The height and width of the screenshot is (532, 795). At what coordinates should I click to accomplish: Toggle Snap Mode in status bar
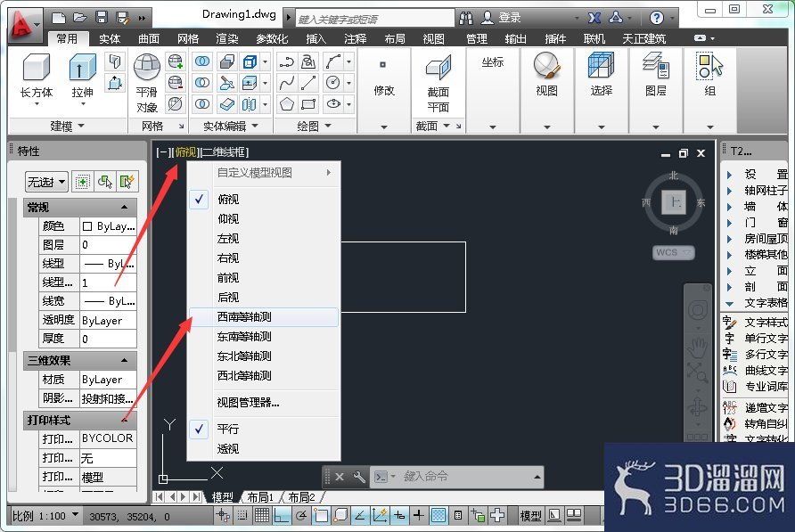click(x=242, y=516)
